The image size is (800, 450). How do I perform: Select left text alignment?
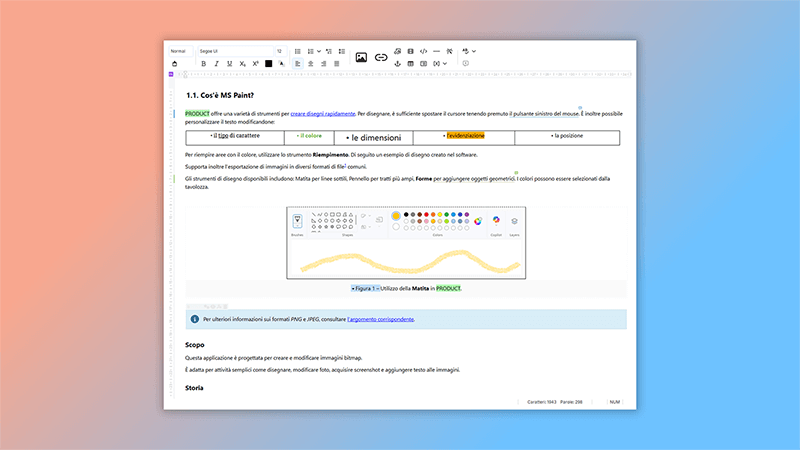tap(297, 64)
